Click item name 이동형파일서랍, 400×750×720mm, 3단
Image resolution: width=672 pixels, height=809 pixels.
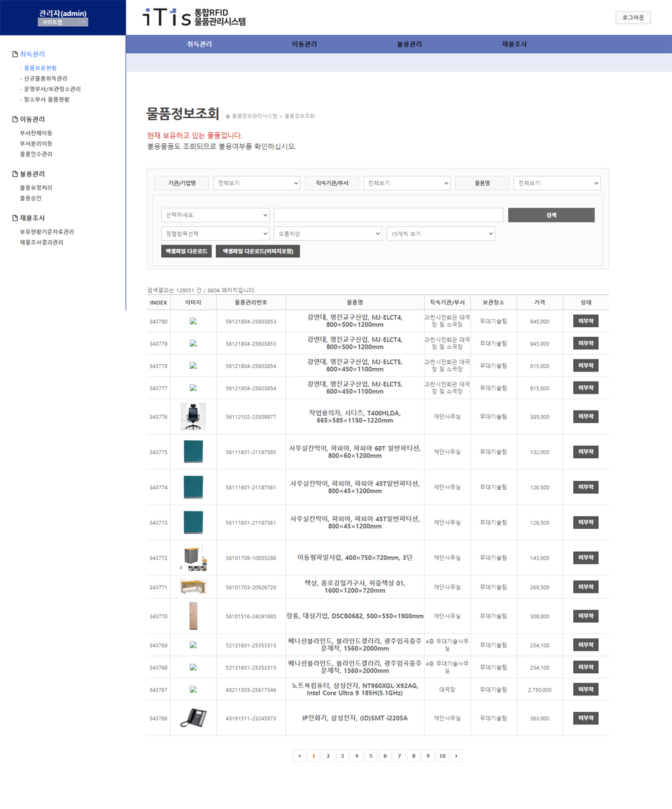point(355,558)
